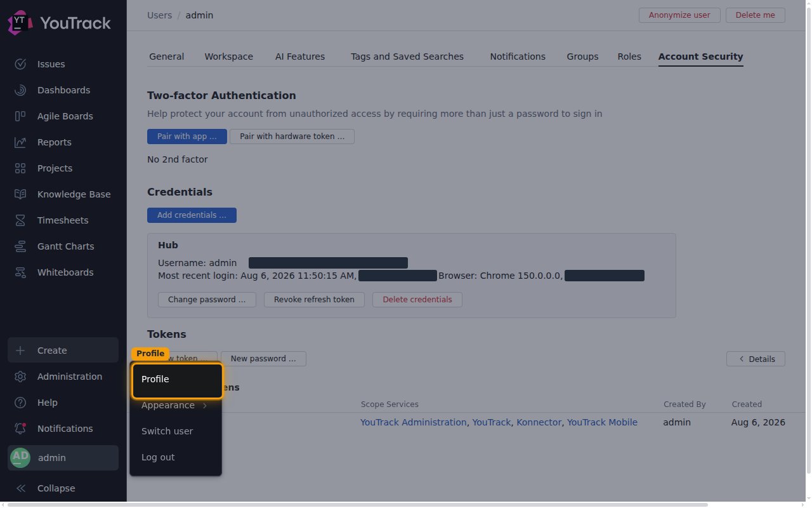Click the Aug 6, 2026 created date

click(758, 422)
